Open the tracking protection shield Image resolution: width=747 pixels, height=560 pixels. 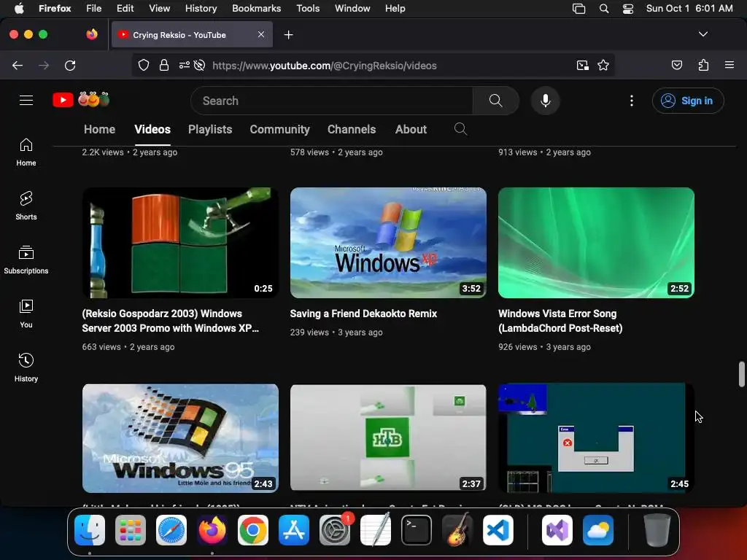(x=144, y=65)
